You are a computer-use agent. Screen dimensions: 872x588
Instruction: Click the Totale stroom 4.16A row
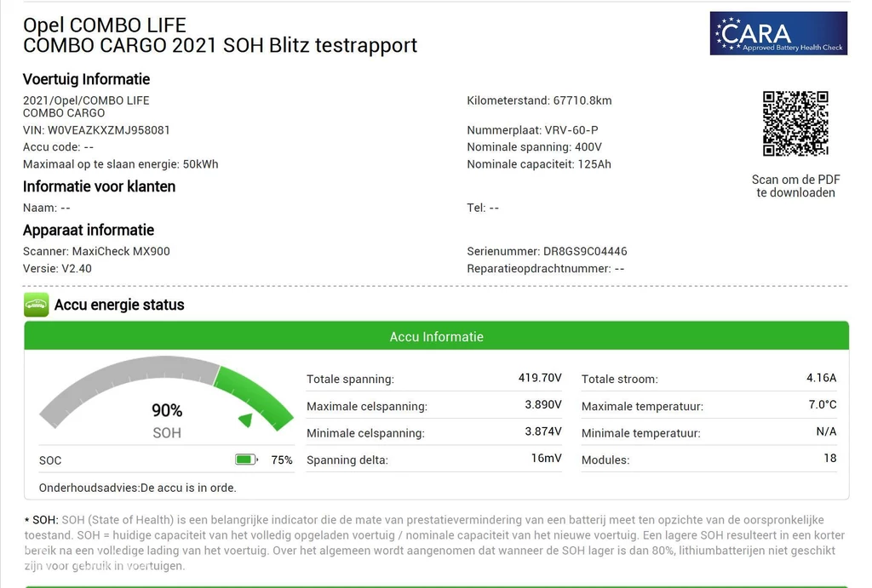(708, 379)
